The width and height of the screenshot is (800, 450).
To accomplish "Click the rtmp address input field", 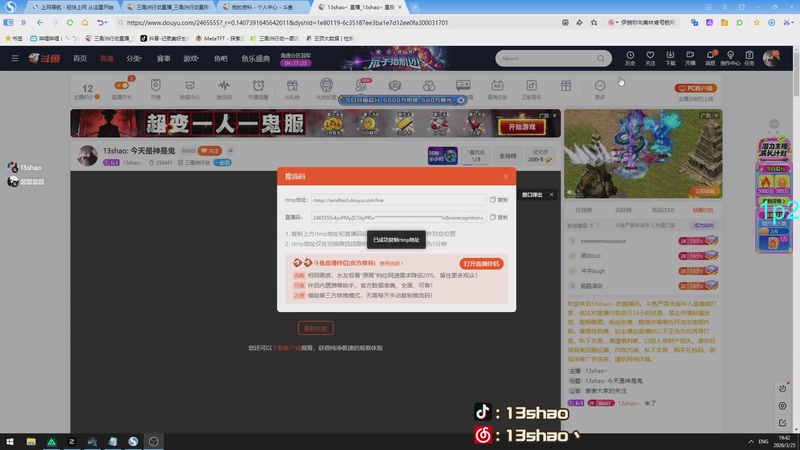I will (398, 200).
